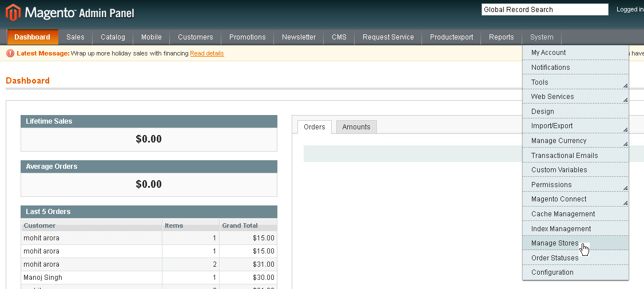
Task: Click the Global Record Search field
Action: click(x=544, y=10)
